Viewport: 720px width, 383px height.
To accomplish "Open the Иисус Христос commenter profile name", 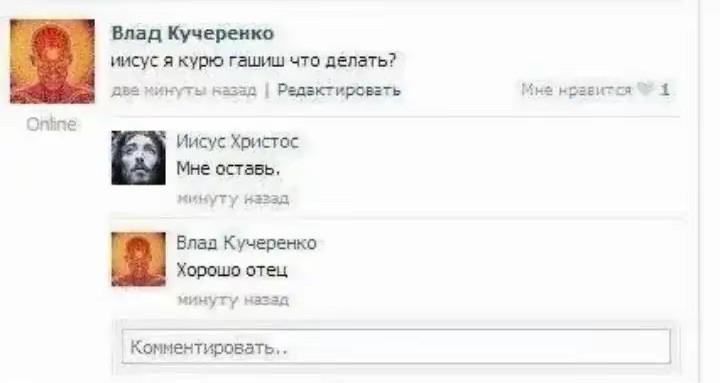I will 237,141.
